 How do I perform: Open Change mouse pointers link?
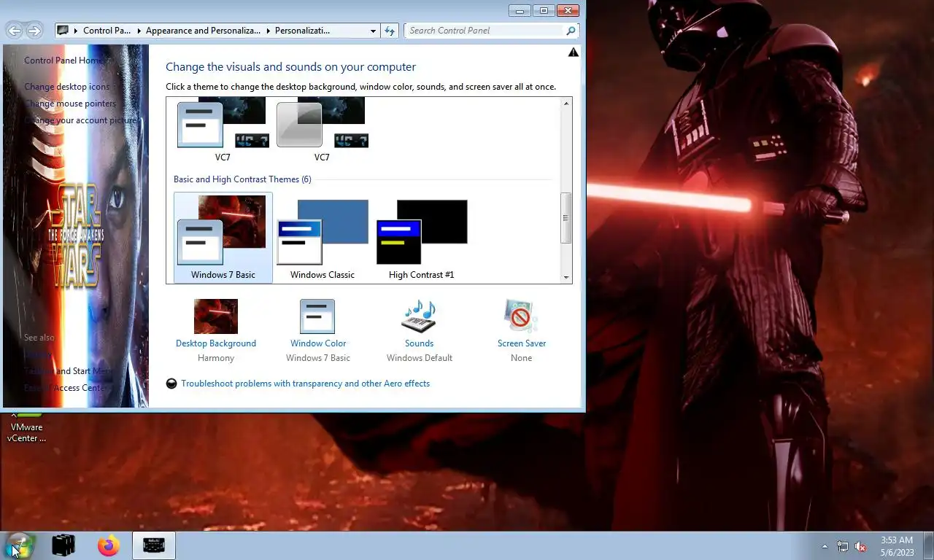tap(70, 104)
